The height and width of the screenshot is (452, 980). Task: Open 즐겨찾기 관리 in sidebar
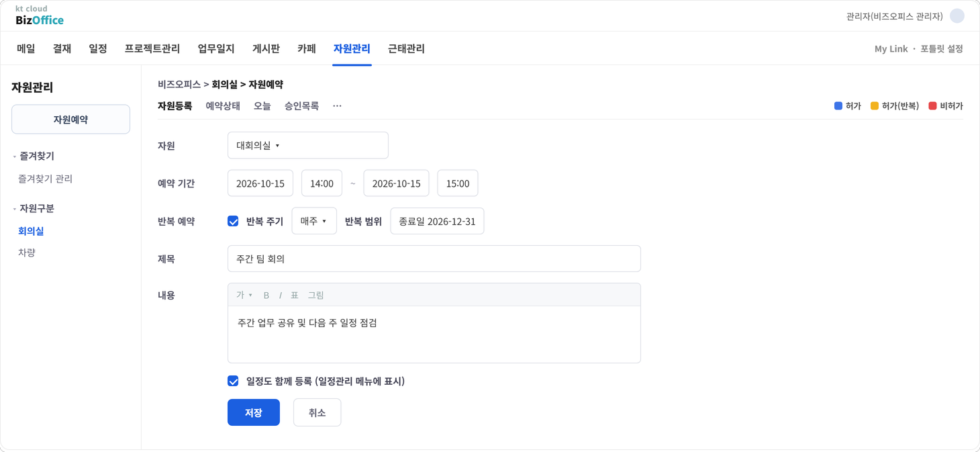[45, 179]
